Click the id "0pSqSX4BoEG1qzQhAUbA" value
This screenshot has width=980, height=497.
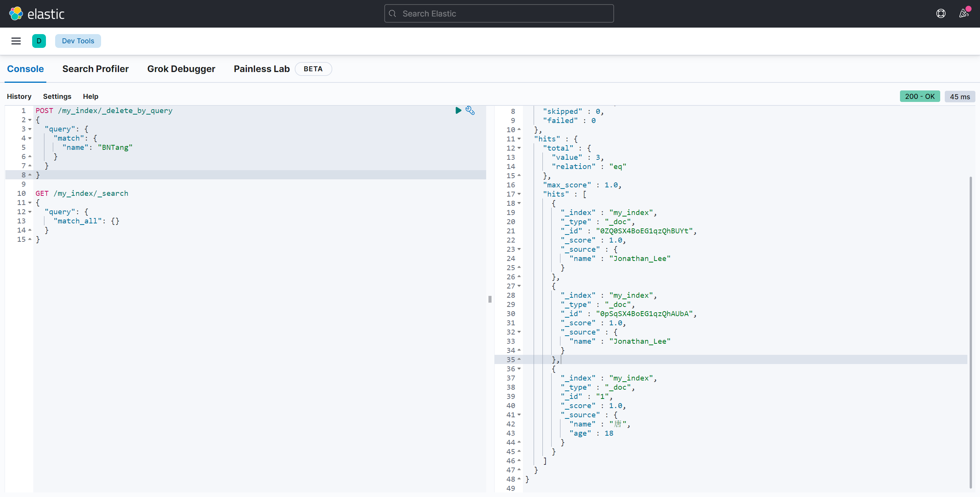coord(645,314)
